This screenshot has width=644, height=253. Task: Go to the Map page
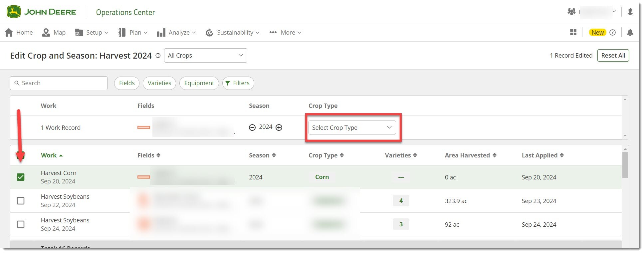point(54,32)
